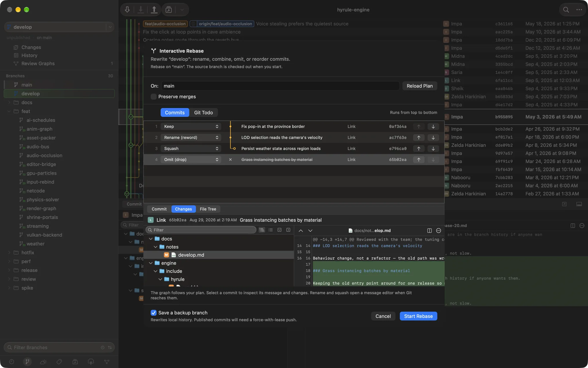Open the search magnifier in title bar

[x=566, y=9]
